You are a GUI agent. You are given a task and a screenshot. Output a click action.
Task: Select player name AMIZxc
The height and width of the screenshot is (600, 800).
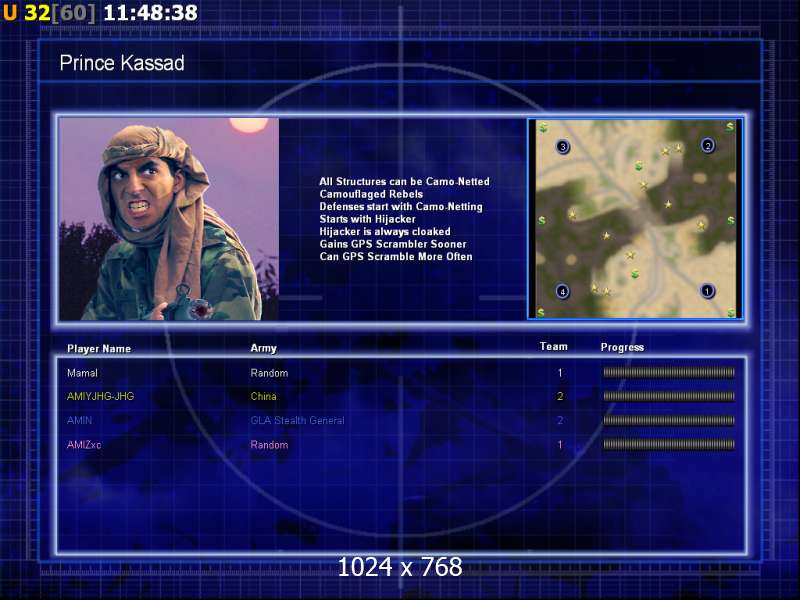pos(84,445)
